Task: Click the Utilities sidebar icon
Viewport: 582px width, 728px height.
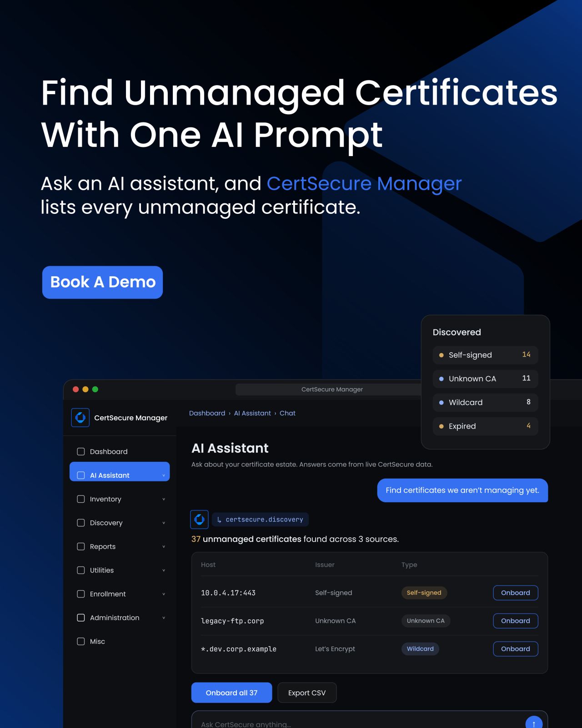Action: [81, 570]
